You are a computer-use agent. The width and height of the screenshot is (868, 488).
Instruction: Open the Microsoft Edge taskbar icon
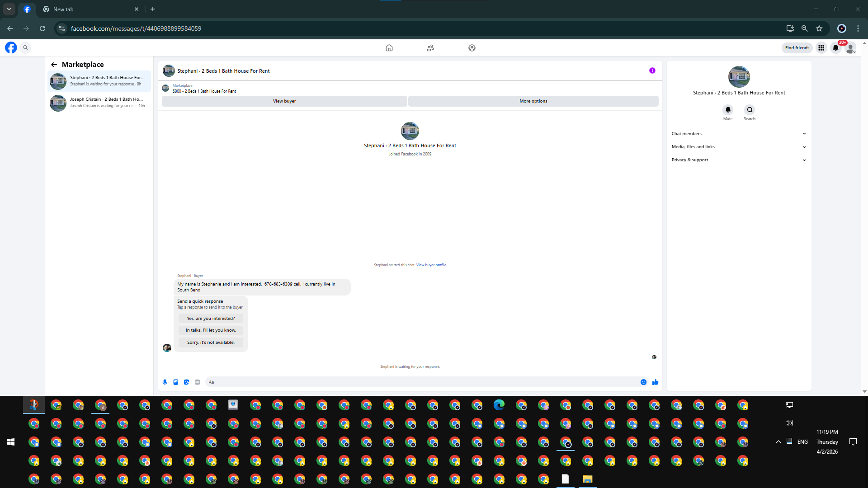[x=499, y=405]
